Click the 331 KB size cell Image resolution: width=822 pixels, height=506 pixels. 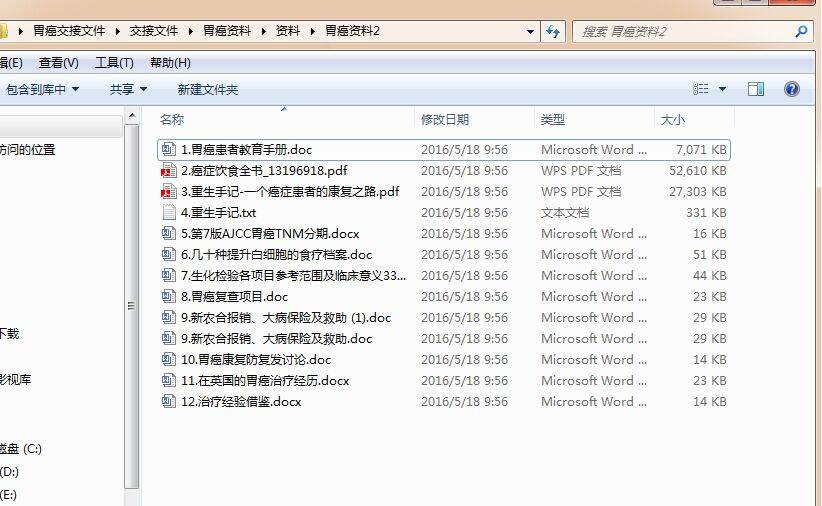(706, 212)
